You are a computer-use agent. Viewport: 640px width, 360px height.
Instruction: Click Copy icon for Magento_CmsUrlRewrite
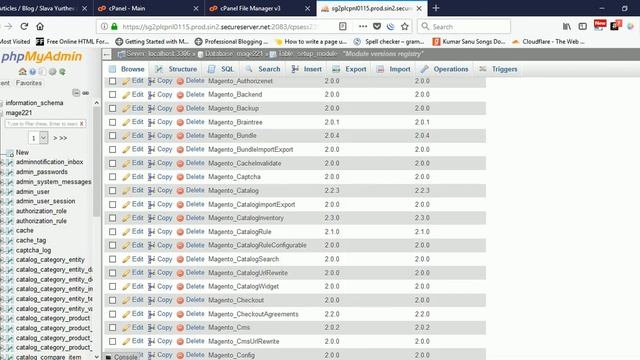pyautogui.click(x=151, y=342)
